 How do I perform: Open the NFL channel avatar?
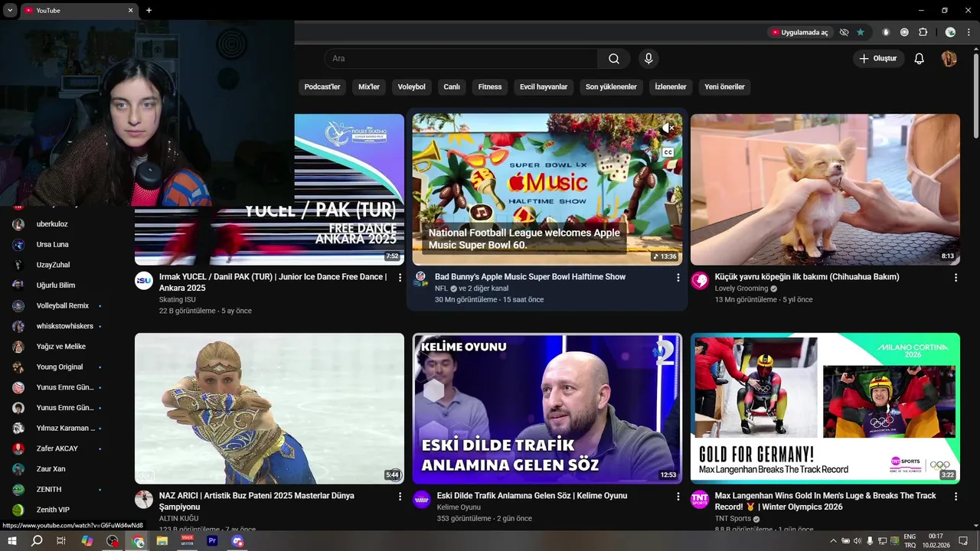coord(420,278)
